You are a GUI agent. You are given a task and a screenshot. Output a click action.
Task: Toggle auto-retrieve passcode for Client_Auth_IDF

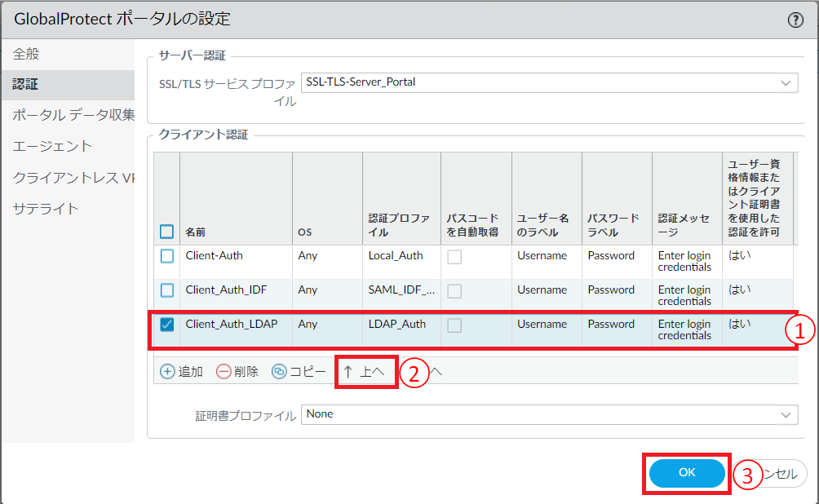tap(454, 291)
